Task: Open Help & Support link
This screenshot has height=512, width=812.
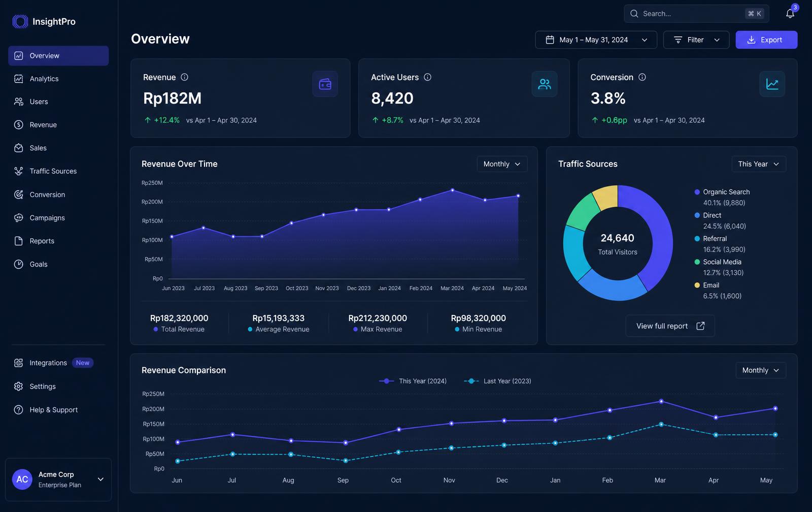Action: point(58,410)
